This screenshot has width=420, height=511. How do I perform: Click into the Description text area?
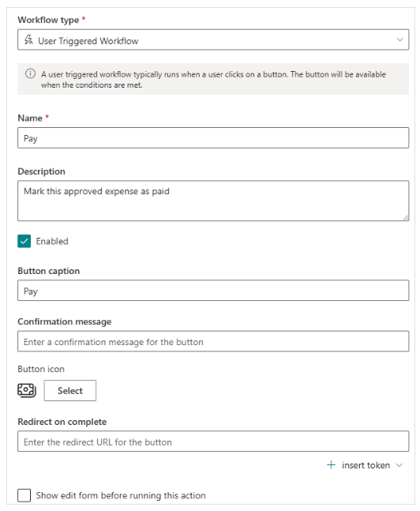click(x=213, y=201)
